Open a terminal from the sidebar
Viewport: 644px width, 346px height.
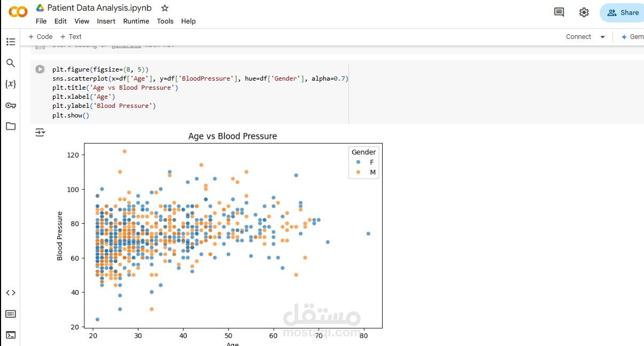[x=11, y=335]
